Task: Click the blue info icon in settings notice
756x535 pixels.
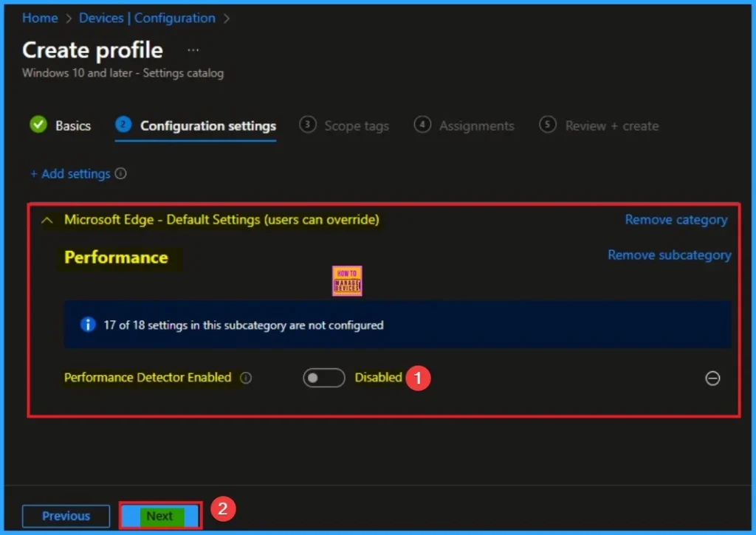Action: [88, 325]
